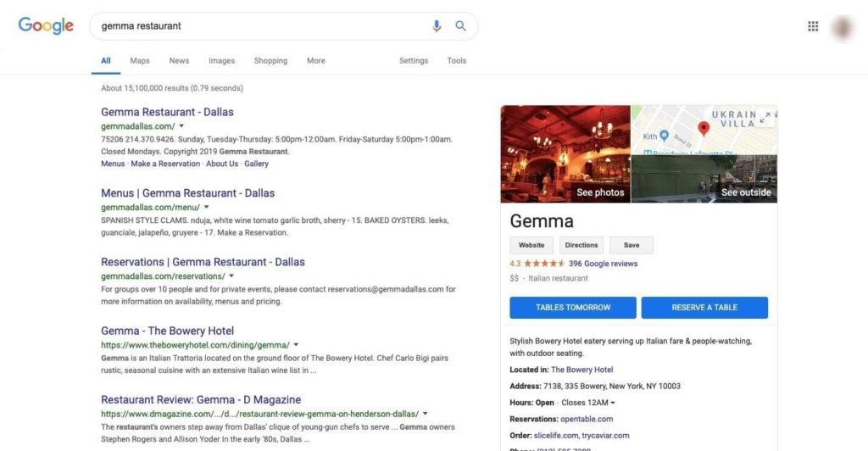Screen dimensions: 868x451
Task: Click the gemmadallas.com/ green URL
Action: pyautogui.click(x=138, y=126)
